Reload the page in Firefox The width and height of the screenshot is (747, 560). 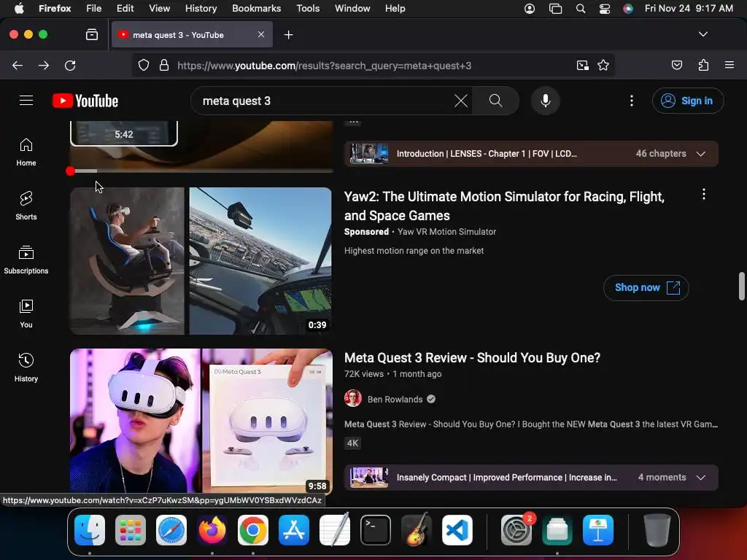point(70,65)
